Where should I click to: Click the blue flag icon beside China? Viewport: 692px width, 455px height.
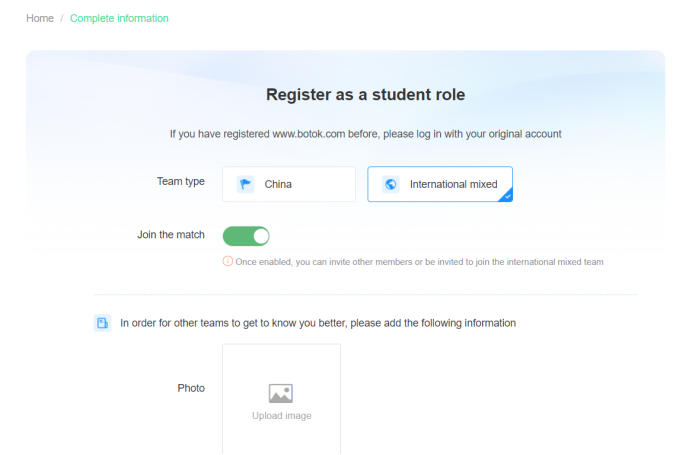coord(245,184)
